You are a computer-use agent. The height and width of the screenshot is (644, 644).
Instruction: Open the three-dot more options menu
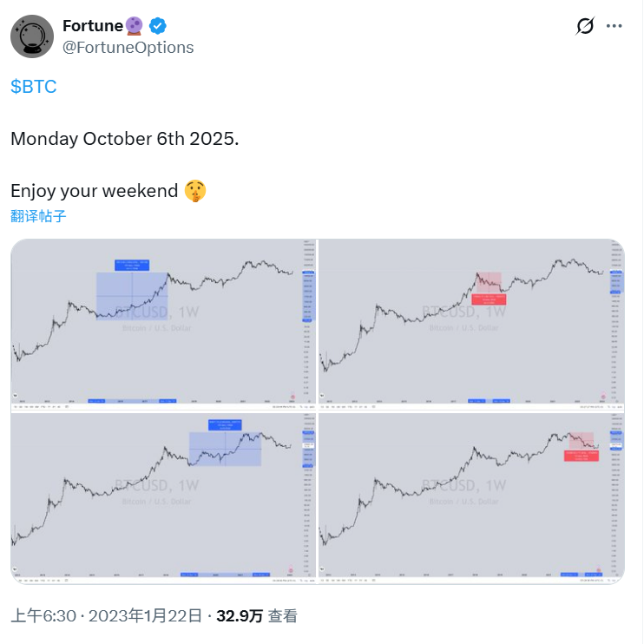pos(614,26)
